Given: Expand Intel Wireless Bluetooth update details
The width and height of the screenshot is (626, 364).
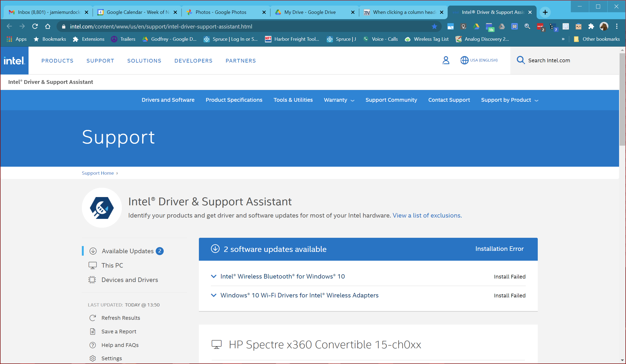Looking at the screenshot, I should (x=214, y=276).
